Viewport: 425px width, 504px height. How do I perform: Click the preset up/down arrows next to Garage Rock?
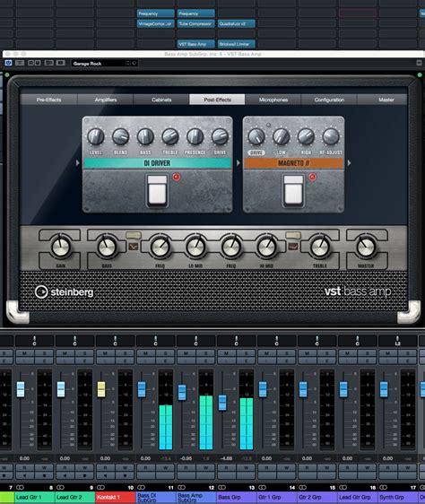point(127,64)
